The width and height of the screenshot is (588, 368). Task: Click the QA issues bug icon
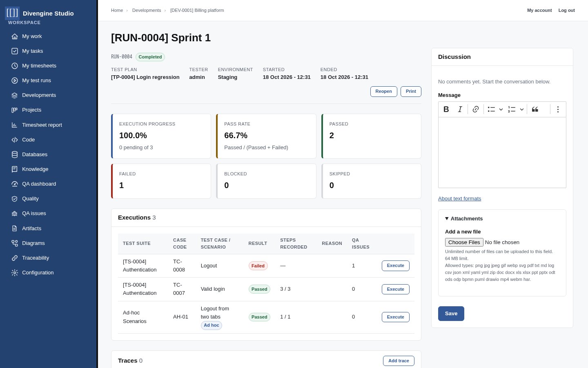click(x=15, y=213)
